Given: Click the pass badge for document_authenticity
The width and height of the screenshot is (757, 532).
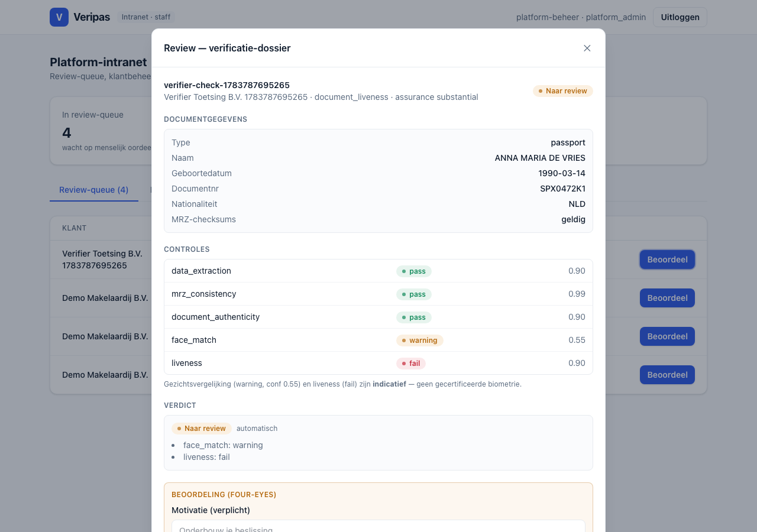Looking at the screenshot, I should (x=414, y=317).
